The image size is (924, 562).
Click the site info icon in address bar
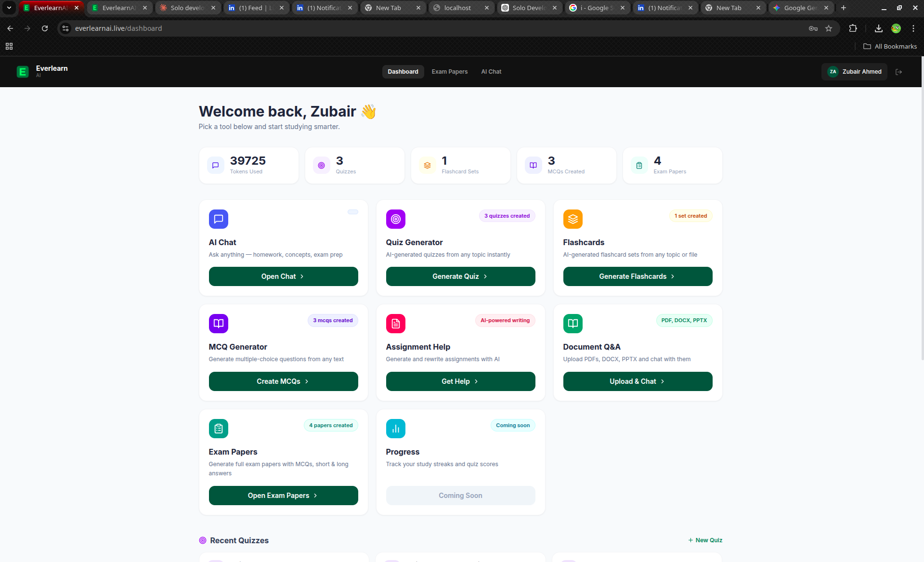pos(66,28)
